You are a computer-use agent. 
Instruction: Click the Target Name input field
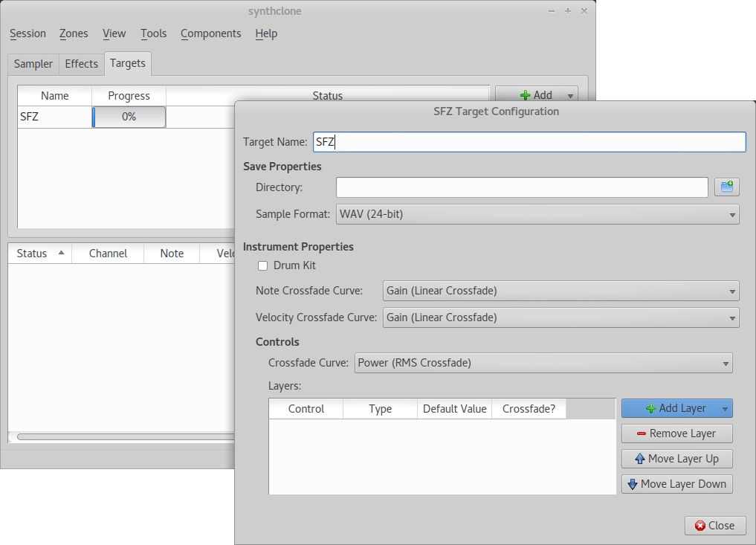(529, 142)
